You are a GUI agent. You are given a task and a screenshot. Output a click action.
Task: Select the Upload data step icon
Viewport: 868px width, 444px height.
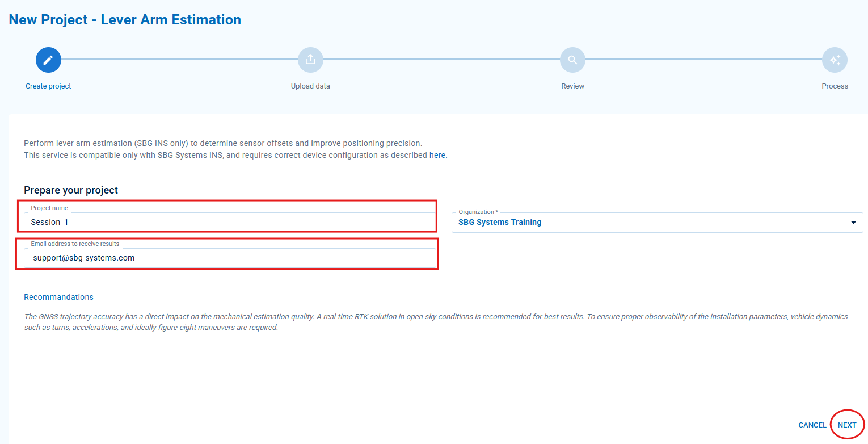click(x=310, y=60)
